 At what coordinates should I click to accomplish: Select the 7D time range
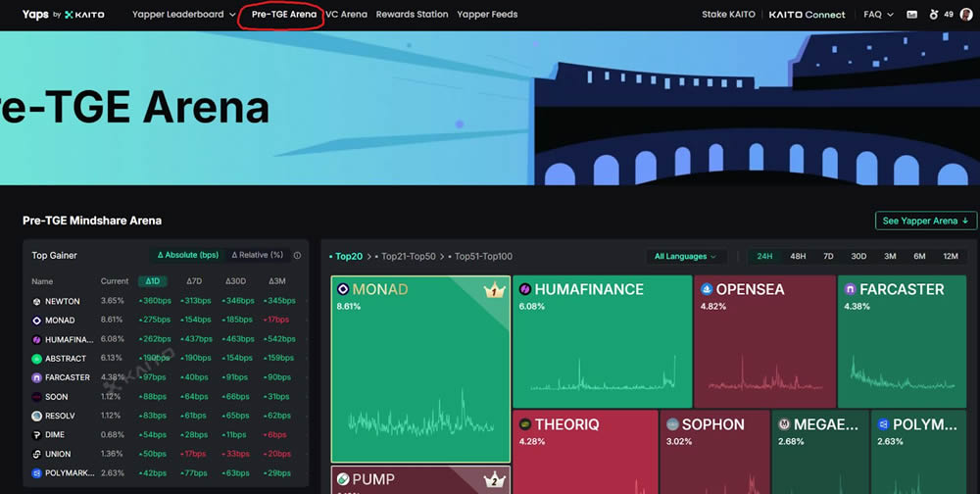pos(828,256)
